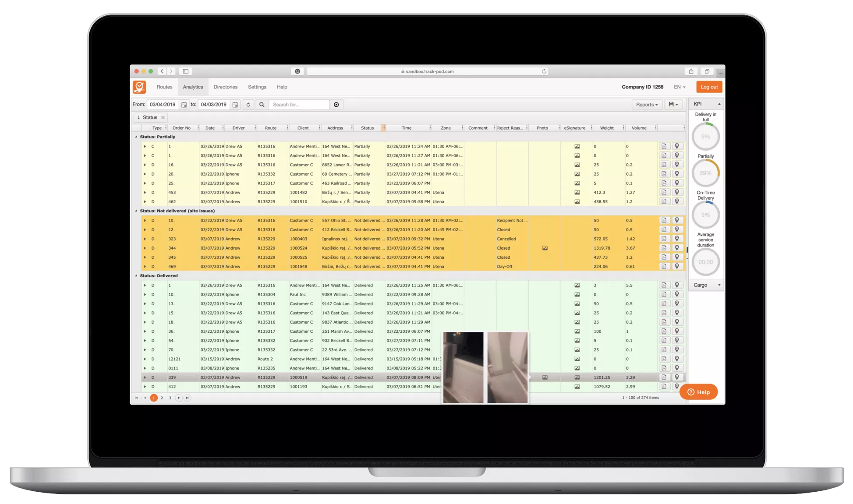Click the left delivery photo thumbnail
The width and height of the screenshot is (853, 504).
click(463, 367)
